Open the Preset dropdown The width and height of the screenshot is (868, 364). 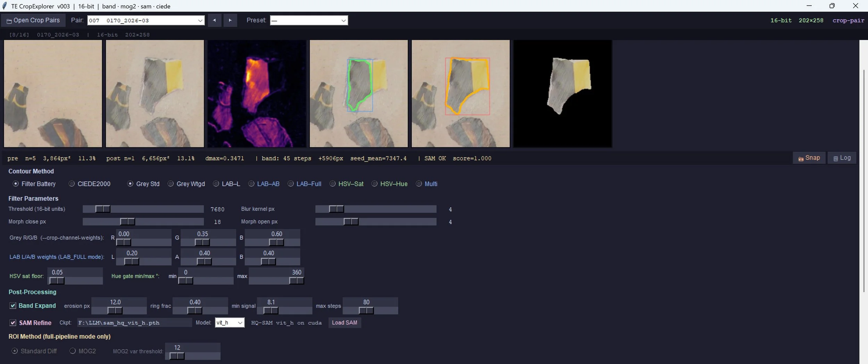pyautogui.click(x=309, y=20)
